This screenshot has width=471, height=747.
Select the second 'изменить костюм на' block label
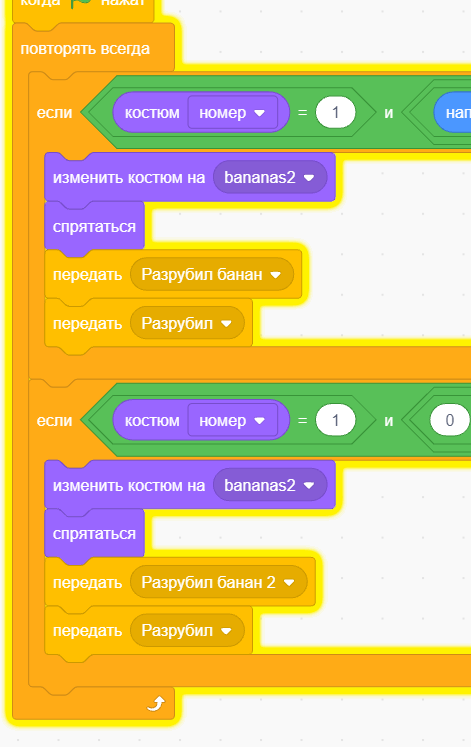(129, 485)
